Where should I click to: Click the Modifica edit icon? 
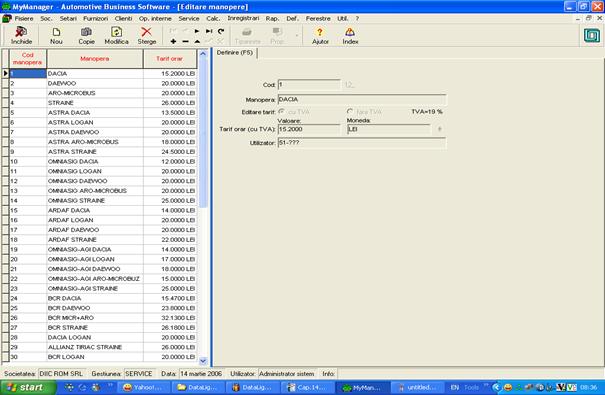point(116,35)
